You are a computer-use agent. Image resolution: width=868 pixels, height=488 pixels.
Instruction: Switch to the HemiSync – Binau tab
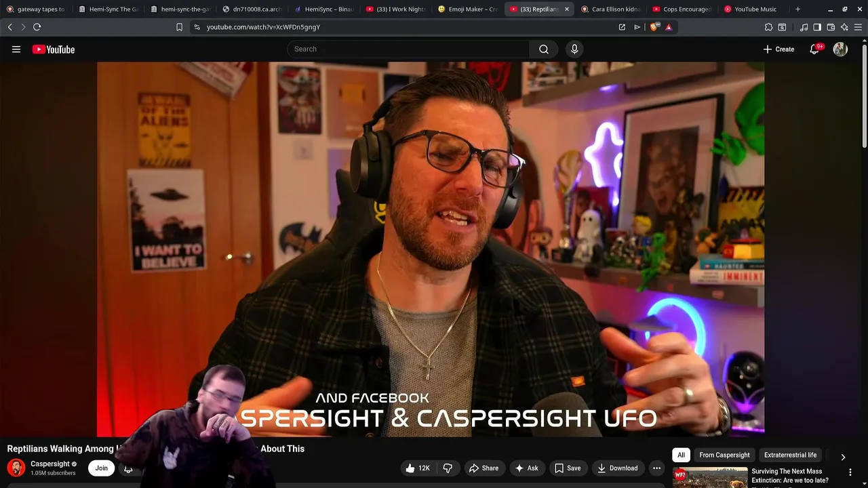(324, 9)
